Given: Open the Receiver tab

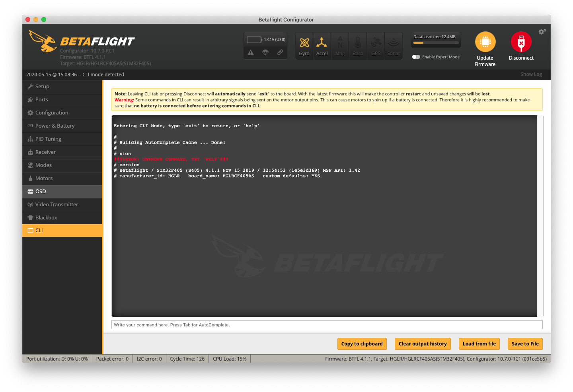Looking at the screenshot, I should click(x=62, y=152).
